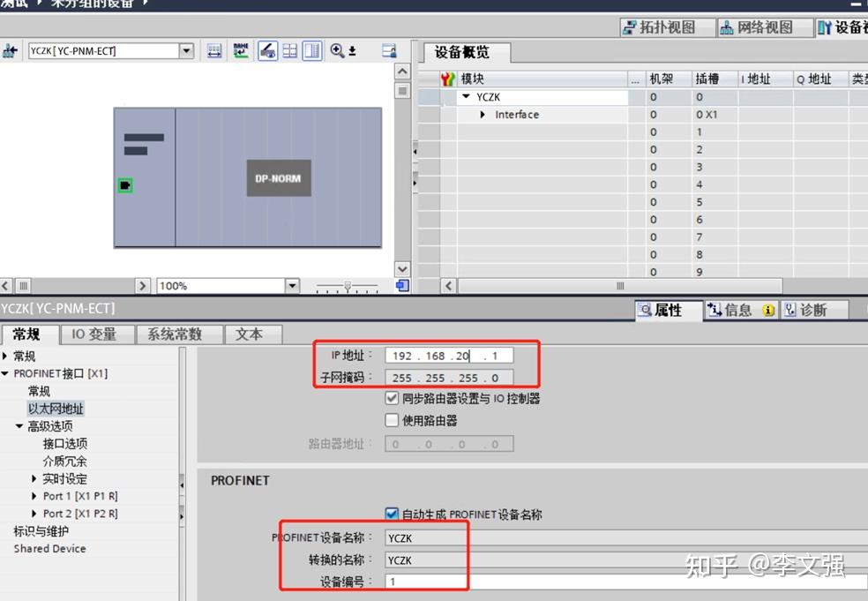Viewport: 868px width, 601px height.
Task: Switch to the 设备视图 device view tab
Action: click(x=842, y=27)
